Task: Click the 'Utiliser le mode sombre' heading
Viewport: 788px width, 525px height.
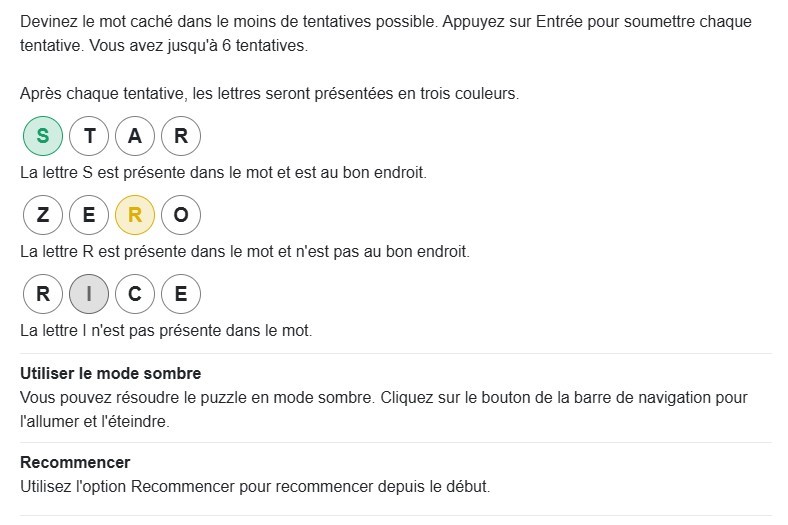Action: click(x=111, y=373)
